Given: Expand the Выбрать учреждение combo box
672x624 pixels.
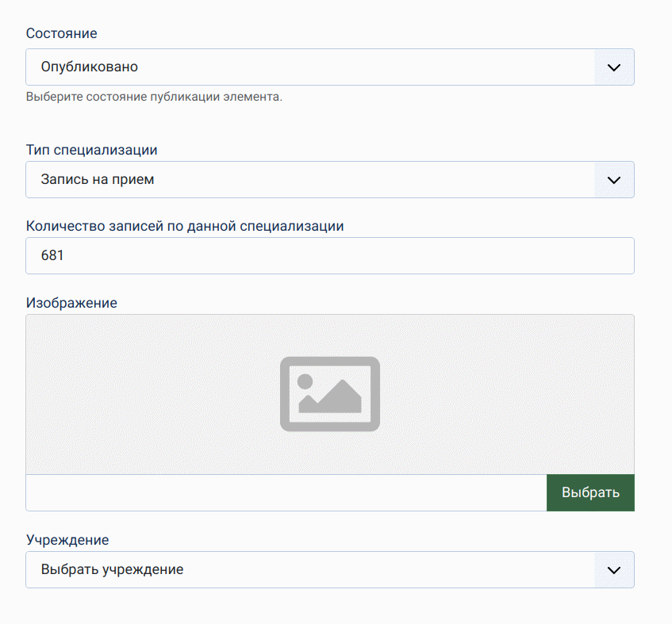Looking at the screenshot, I should coord(309,570).
